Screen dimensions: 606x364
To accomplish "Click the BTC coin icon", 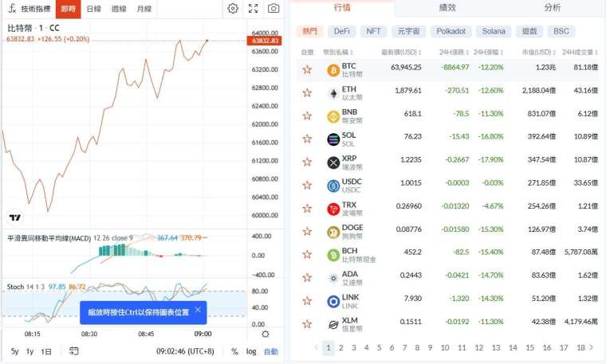I will click(333, 70).
